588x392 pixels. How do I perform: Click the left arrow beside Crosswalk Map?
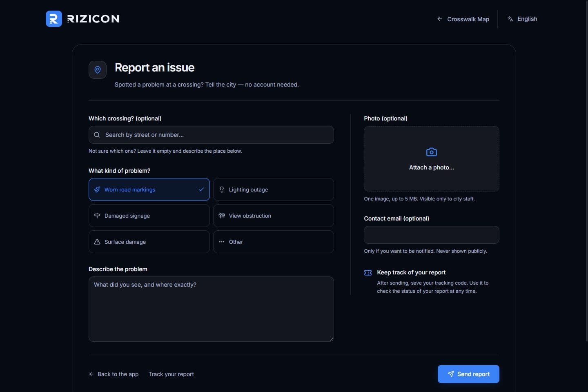[x=440, y=19]
